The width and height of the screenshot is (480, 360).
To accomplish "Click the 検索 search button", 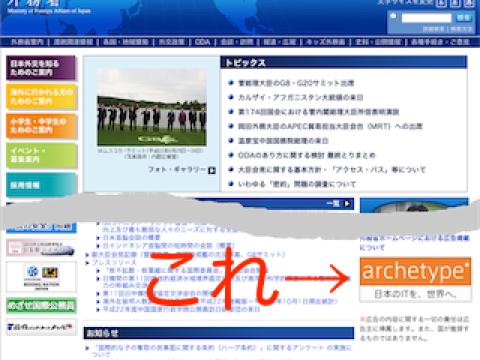I will 463,17.
